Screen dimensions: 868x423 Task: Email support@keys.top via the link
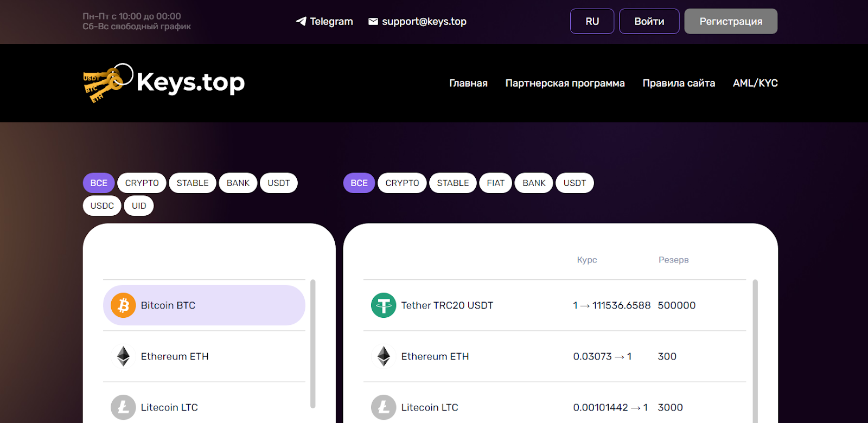click(418, 21)
